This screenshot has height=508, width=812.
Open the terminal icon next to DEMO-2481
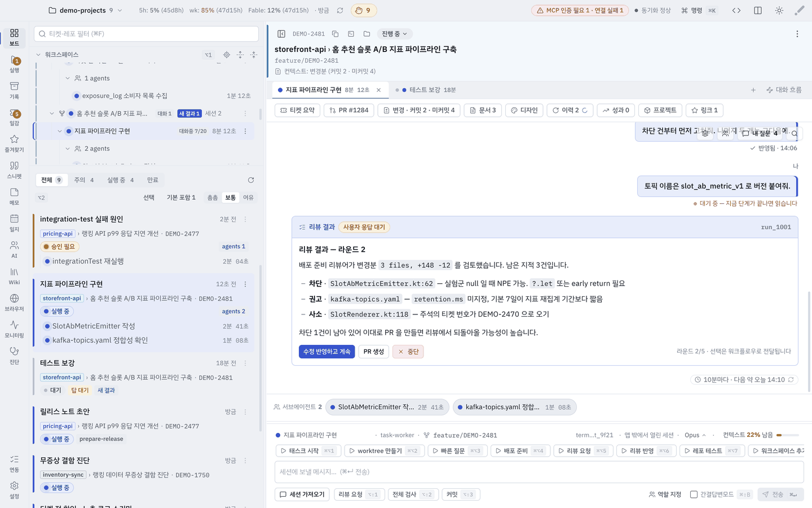coord(351,34)
